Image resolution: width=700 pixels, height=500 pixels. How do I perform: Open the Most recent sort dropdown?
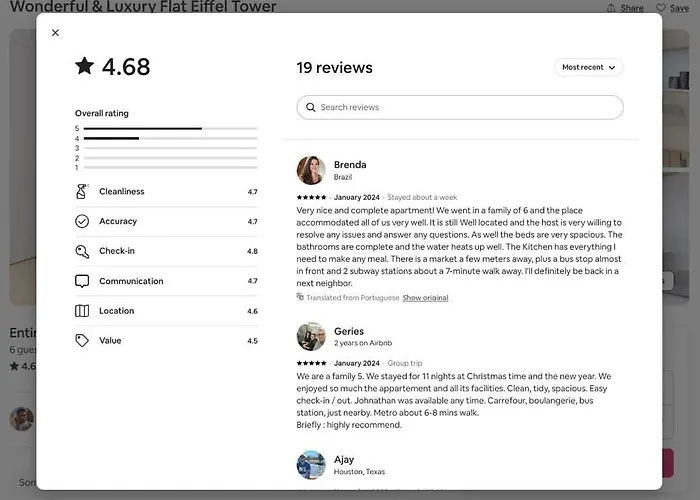click(589, 68)
